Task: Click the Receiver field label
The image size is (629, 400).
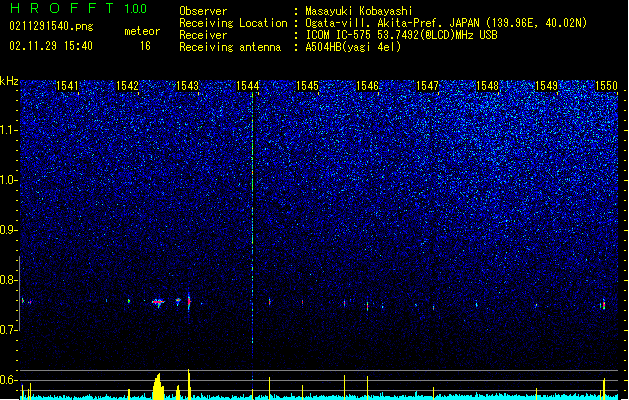Action: click(x=203, y=35)
